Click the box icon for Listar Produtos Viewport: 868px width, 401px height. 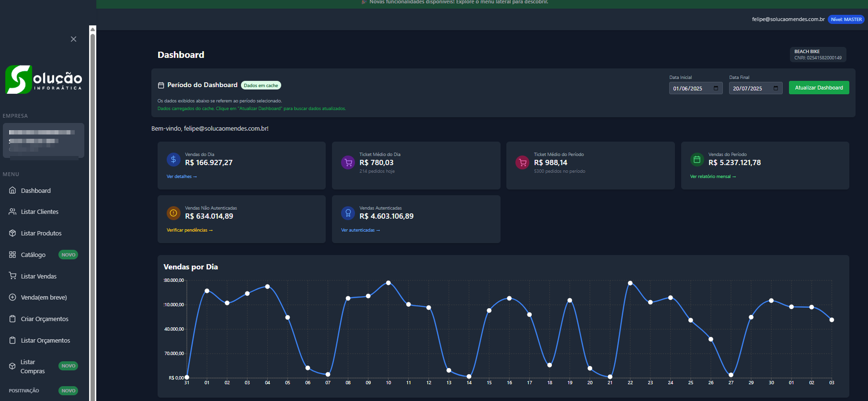point(12,233)
